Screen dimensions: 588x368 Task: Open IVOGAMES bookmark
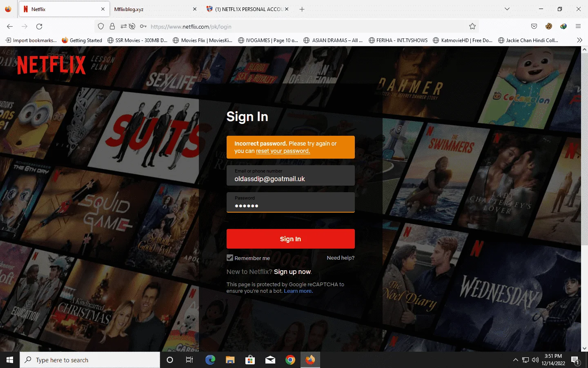pyautogui.click(x=268, y=40)
